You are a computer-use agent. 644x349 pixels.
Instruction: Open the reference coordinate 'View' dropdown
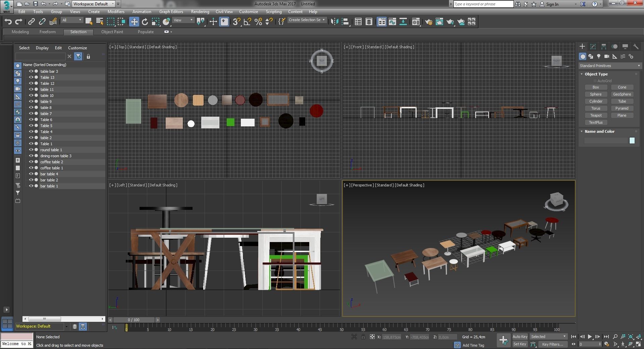[183, 20]
